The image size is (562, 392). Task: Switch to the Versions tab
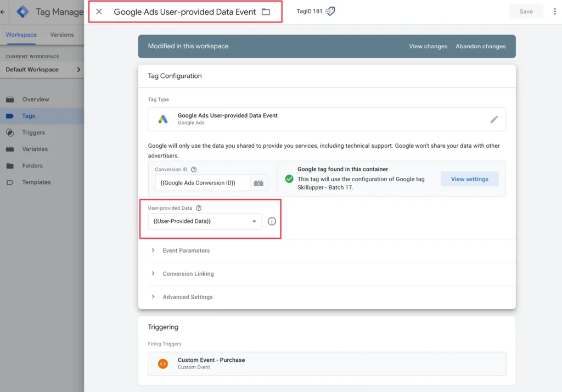tap(62, 35)
